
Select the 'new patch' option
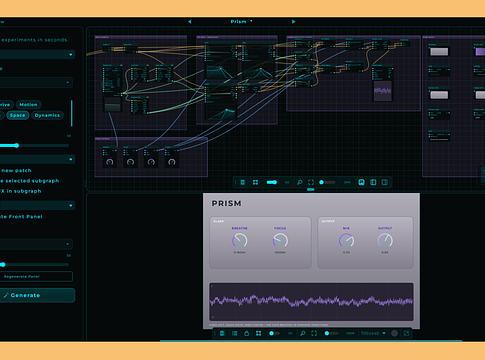pos(16,170)
